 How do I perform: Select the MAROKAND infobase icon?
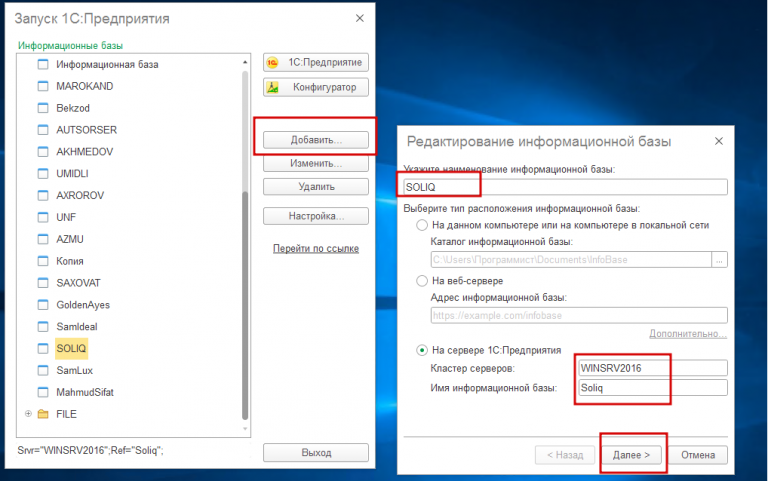click(43, 86)
